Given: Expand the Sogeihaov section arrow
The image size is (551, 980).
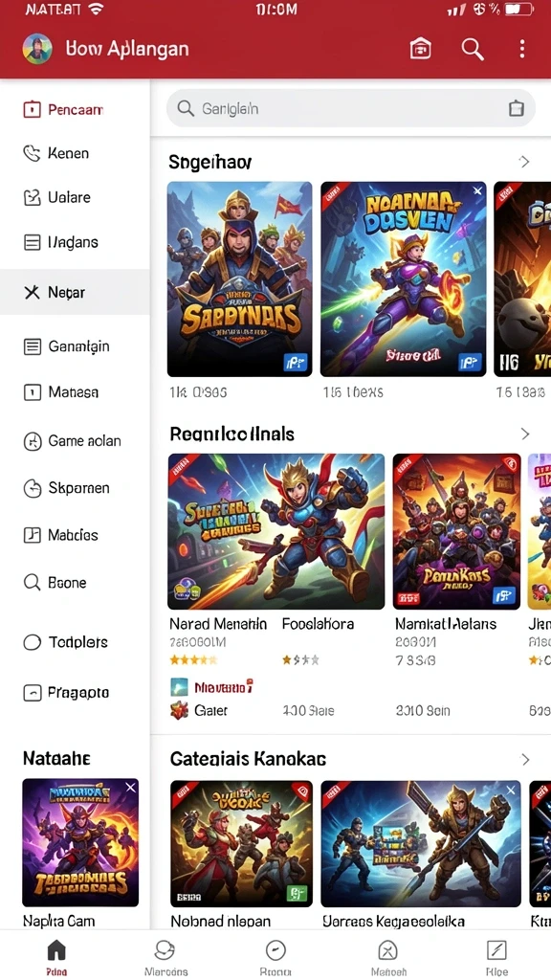Looking at the screenshot, I should pos(524,162).
